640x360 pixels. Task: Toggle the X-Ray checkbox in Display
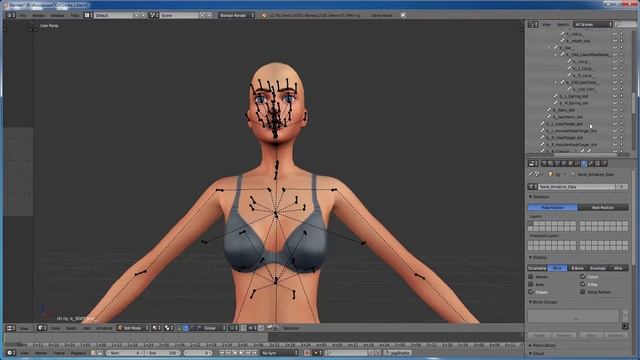583,284
